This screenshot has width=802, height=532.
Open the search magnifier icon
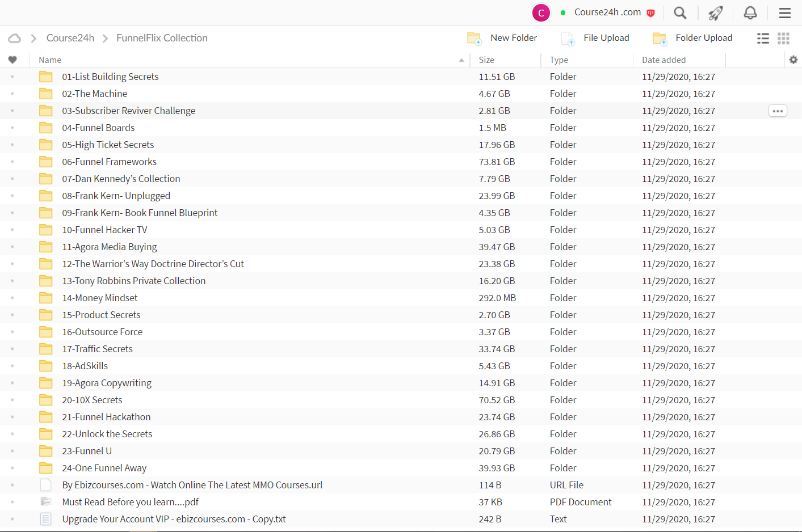[x=680, y=12]
